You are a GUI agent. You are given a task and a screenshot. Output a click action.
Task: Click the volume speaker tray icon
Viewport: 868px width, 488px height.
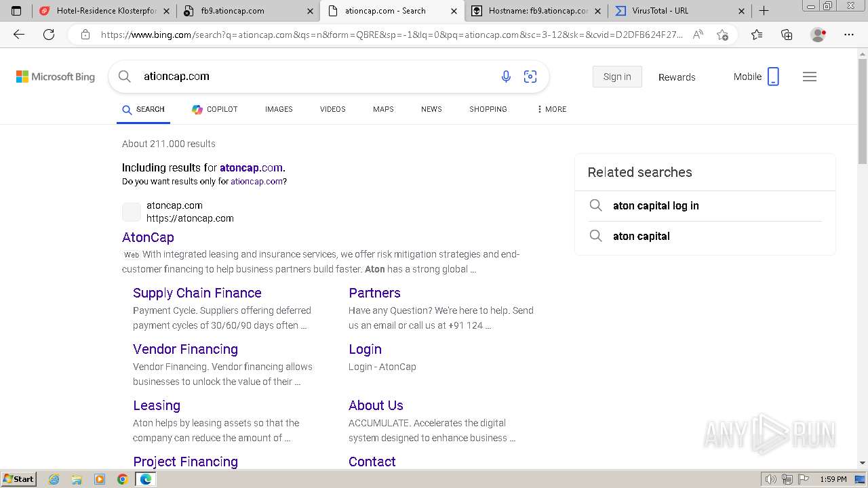point(771,479)
